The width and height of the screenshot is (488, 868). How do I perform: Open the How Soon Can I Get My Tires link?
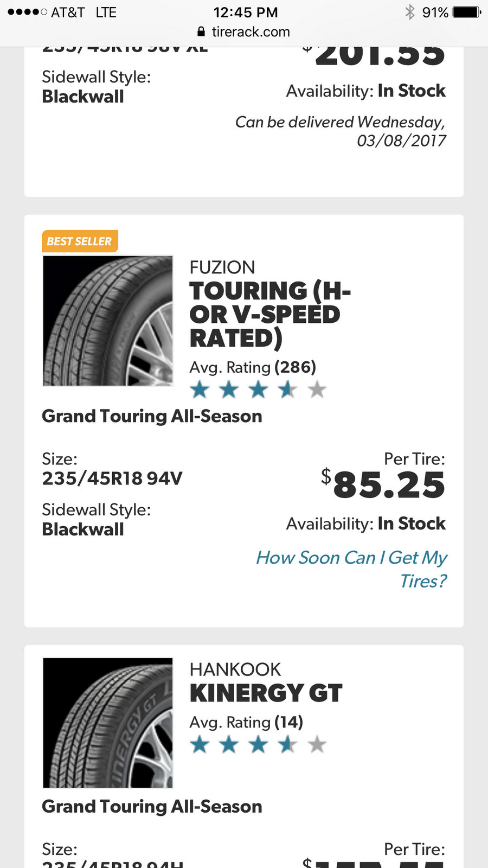pyautogui.click(x=351, y=569)
